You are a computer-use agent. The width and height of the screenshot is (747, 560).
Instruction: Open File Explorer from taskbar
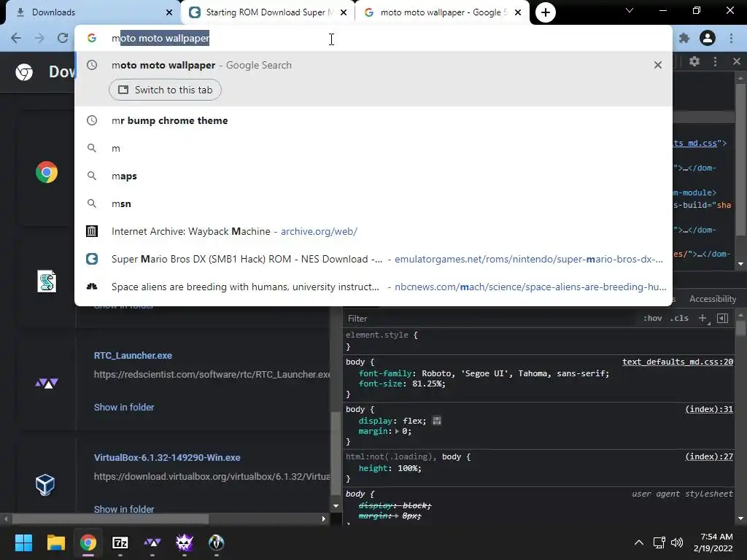coord(55,542)
